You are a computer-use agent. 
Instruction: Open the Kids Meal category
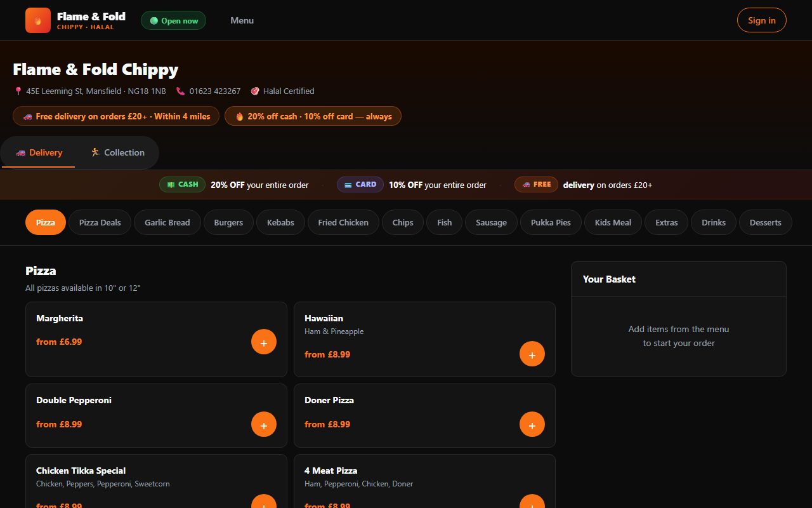point(613,222)
